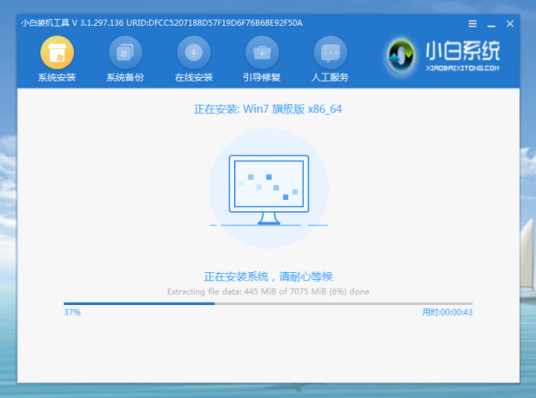Viewport: 536px width, 398px height.
Task: Click the 用时:00:00:43 elapsed time
Action: [447, 312]
